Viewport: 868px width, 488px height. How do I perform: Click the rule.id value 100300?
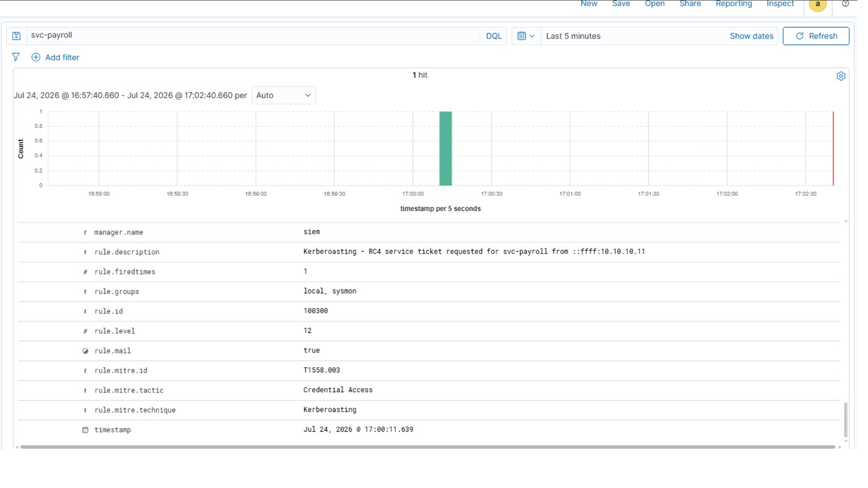tap(316, 311)
